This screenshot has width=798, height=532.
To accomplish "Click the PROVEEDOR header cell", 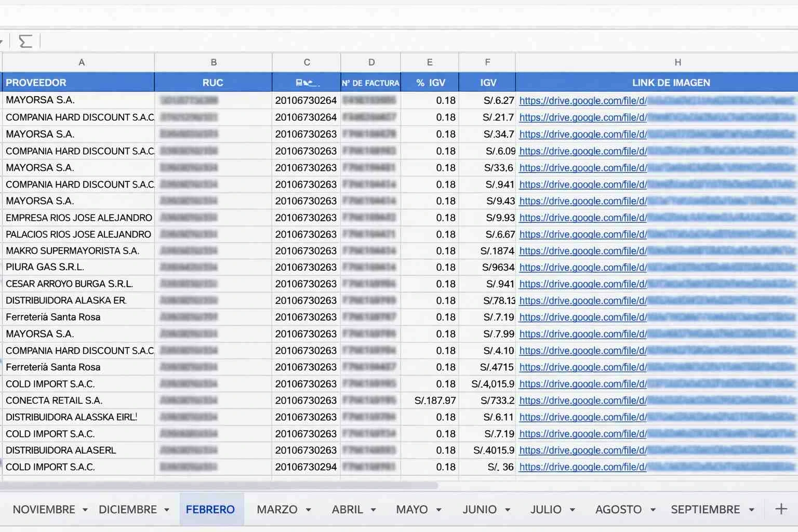I will pos(36,82).
